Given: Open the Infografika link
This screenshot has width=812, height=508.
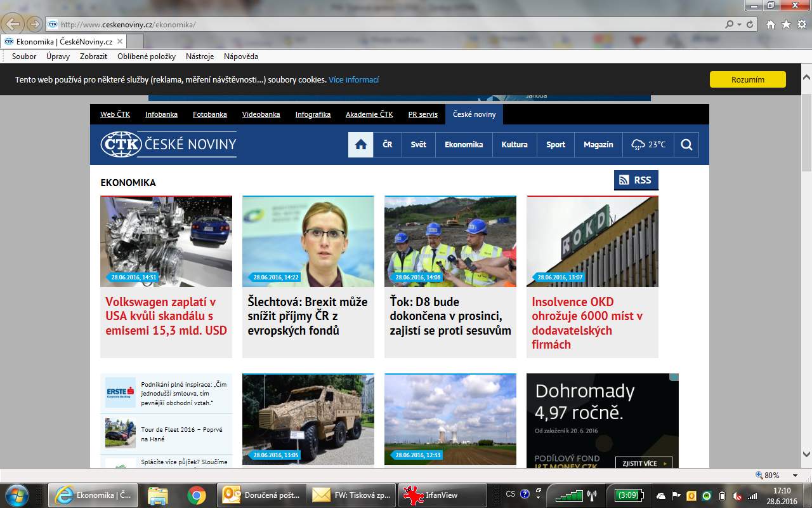Looking at the screenshot, I should click(313, 114).
